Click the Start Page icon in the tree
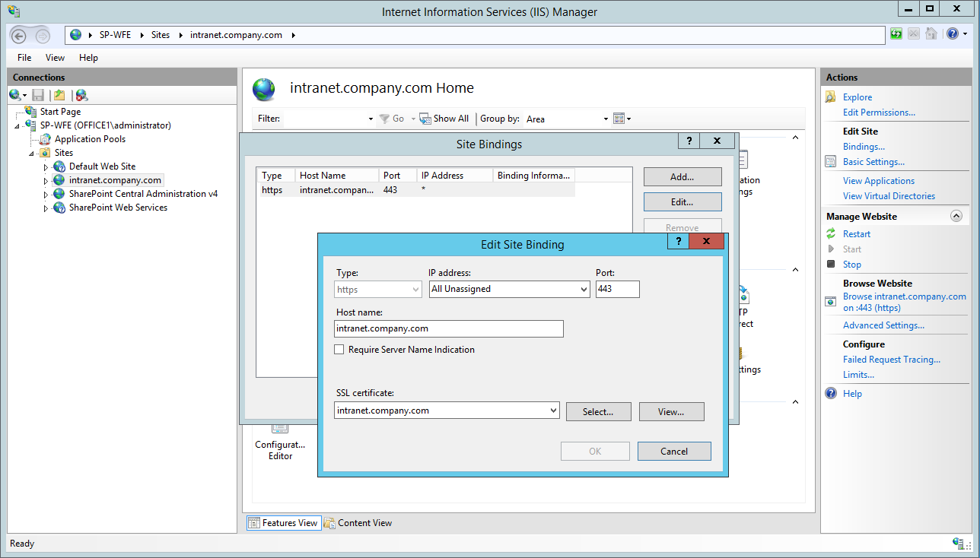The height and width of the screenshot is (558, 980). coord(30,112)
